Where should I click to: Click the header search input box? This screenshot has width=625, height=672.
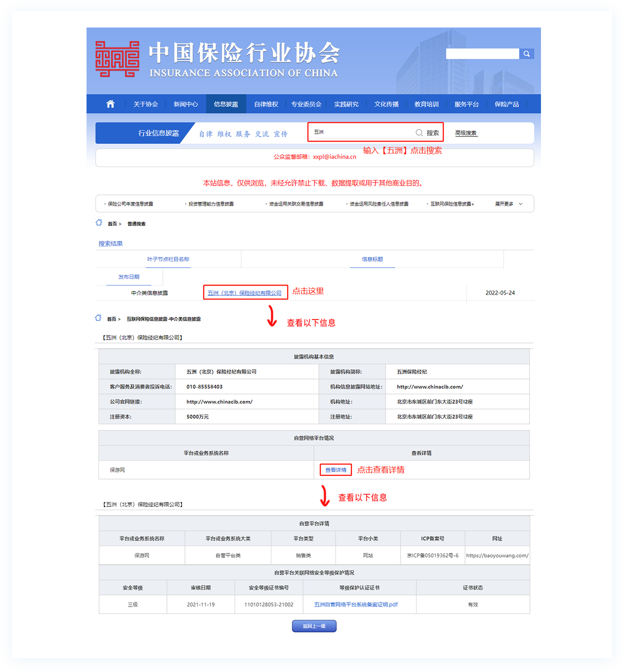point(482,53)
